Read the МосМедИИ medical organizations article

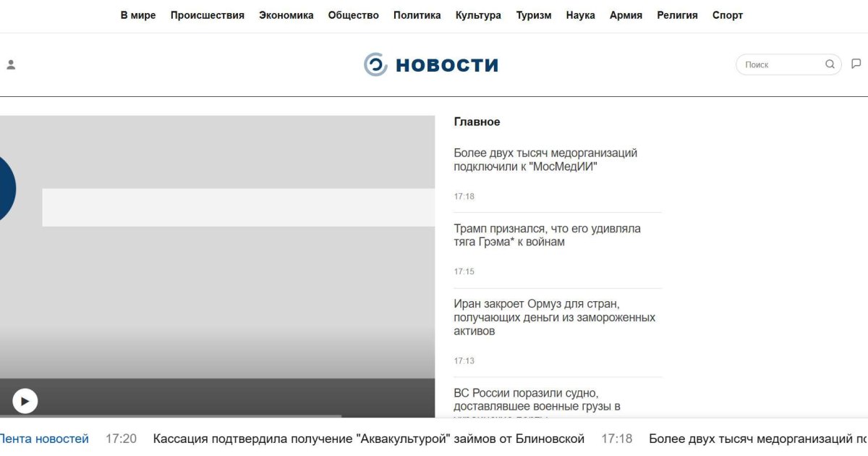click(x=546, y=160)
